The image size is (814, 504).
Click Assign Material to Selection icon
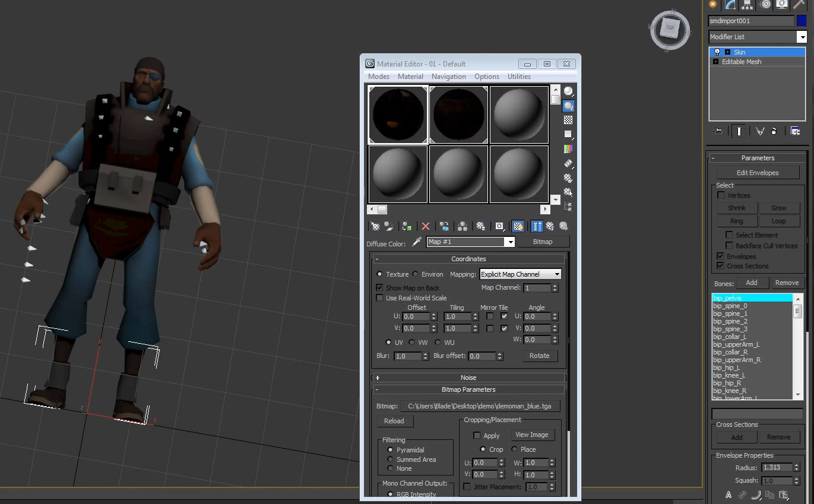[x=407, y=226]
